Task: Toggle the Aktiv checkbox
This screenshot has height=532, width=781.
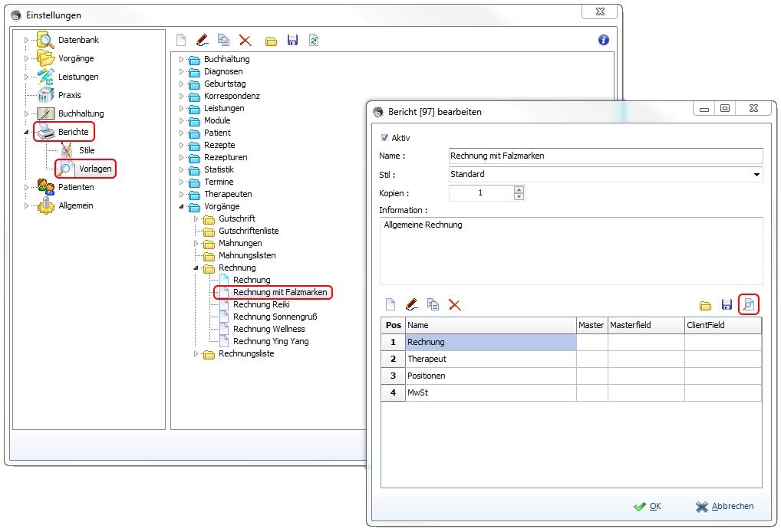Action: pyautogui.click(x=384, y=138)
